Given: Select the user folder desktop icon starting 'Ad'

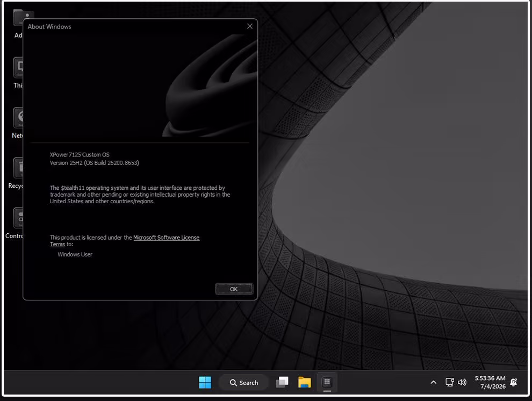Looking at the screenshot, I should [19, 23].
